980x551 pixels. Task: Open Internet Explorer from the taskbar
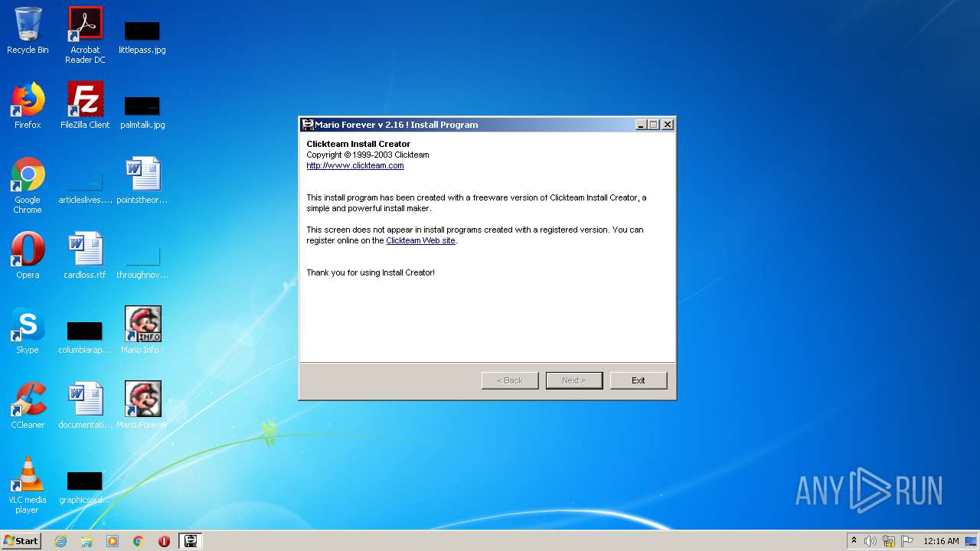tap(60, 541)
